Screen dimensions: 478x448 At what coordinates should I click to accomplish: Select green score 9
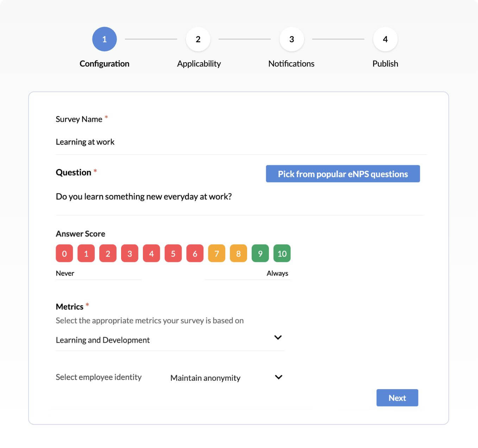[260, 254]
